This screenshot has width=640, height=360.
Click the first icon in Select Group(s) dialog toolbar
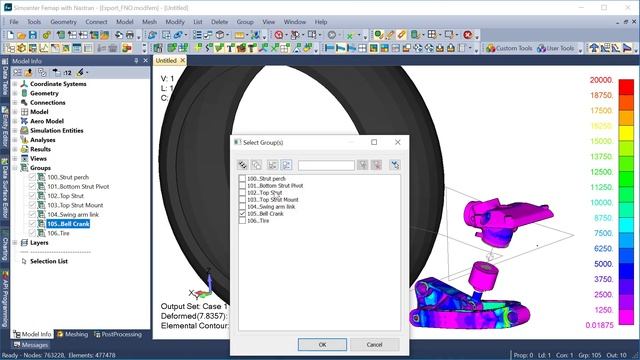[243, 165]
